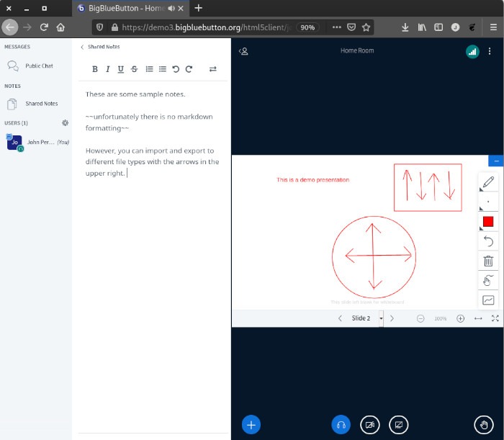Open line thickness selector
The image size is (504, 440).
pos(488,202)
